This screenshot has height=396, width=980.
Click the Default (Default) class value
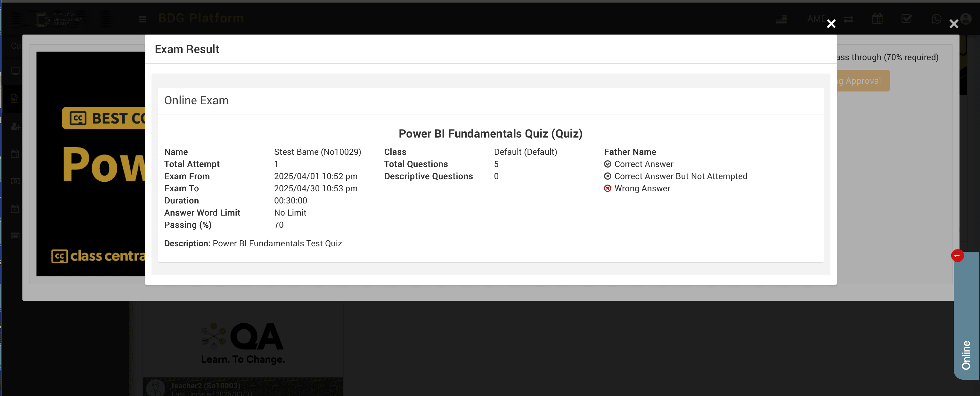point(525,152)
